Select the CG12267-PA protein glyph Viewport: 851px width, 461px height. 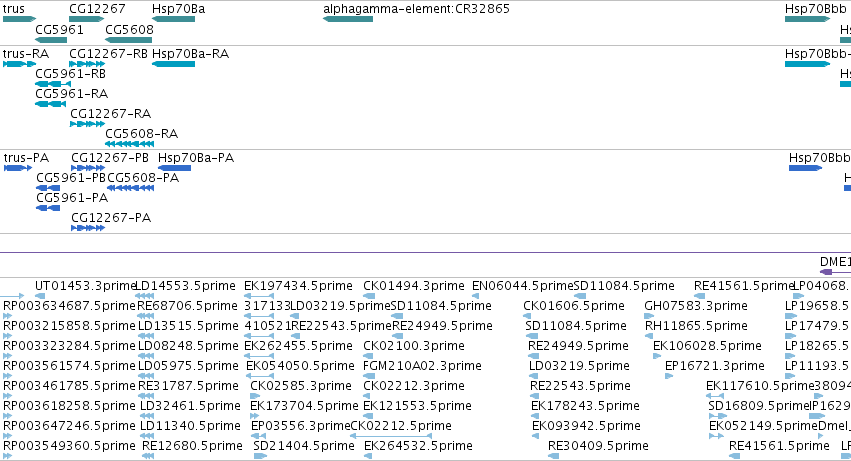click(88, 228)
